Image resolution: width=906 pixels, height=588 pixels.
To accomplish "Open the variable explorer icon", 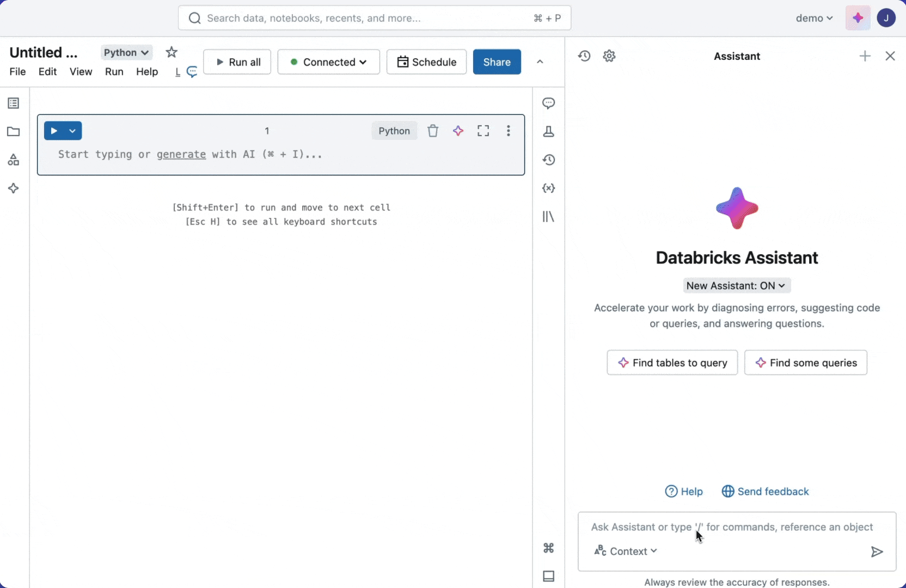I will [549, 188].
